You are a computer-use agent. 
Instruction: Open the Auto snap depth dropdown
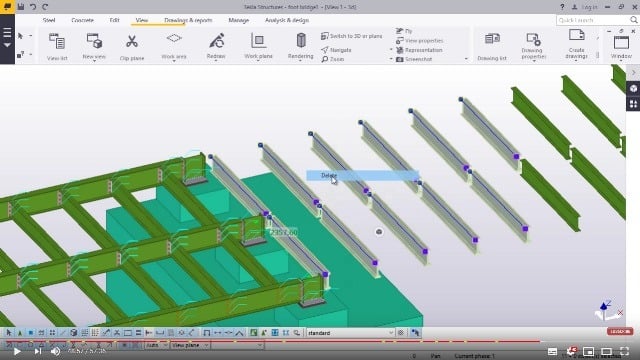point(157,345)
